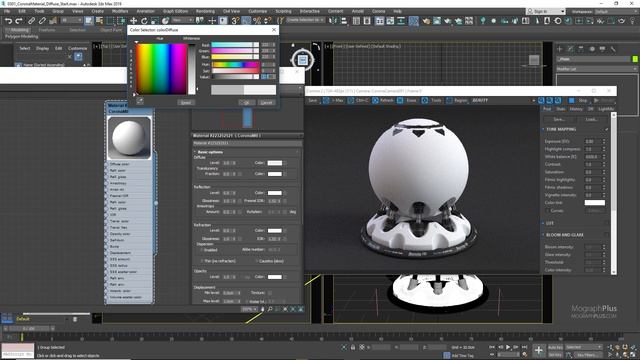The width and height of the screenshot is (640, 360).
Task: Click the Play Animation button
Action: [x=508, y=347]
